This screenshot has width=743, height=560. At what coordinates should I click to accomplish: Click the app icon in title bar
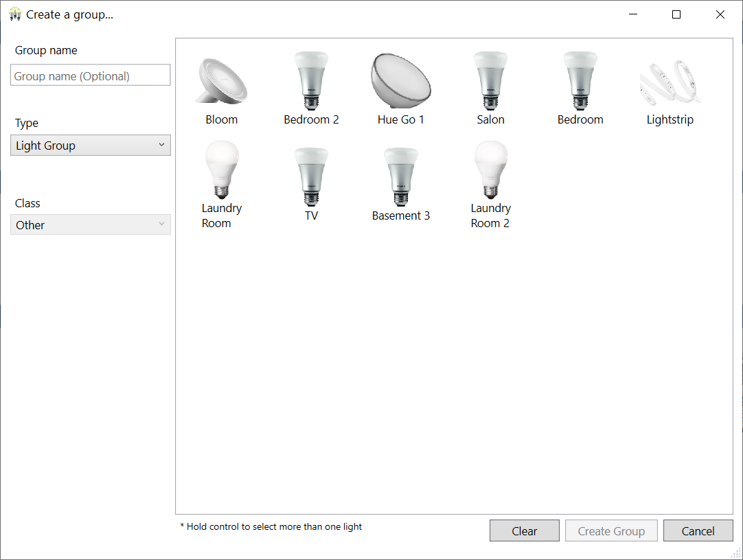15,14
